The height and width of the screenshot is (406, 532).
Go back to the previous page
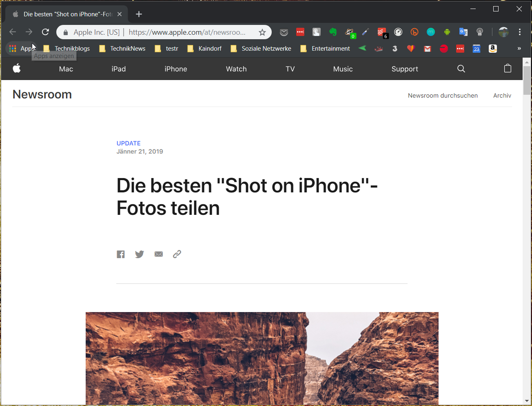coord(13,32)
